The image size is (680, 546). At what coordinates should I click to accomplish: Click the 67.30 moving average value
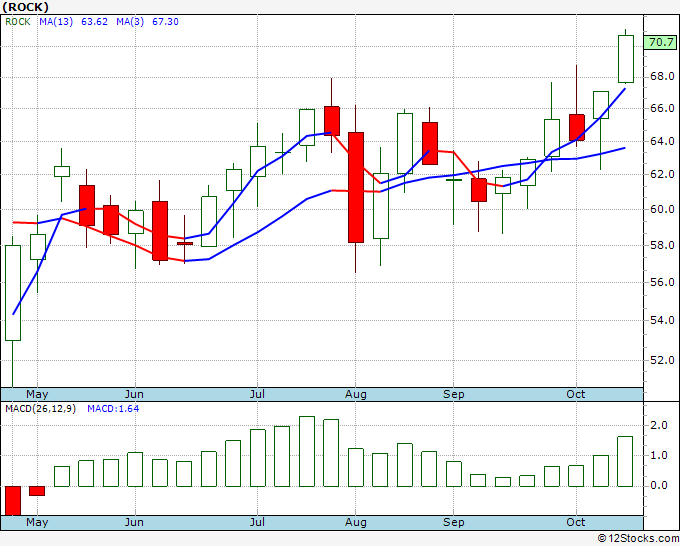[165, 22]
